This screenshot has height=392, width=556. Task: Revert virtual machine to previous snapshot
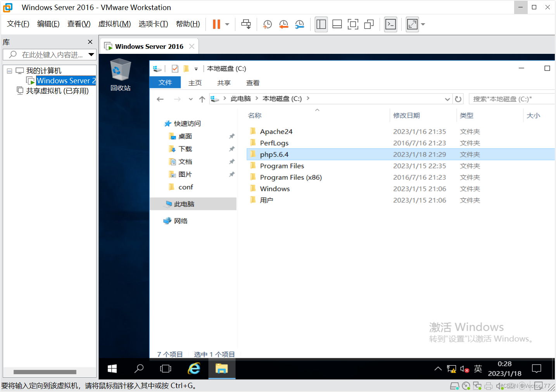pyautogui.click(x=283, y=24)
